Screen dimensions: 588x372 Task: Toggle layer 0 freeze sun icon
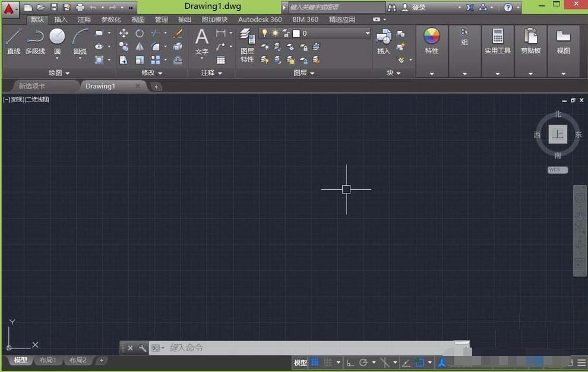(275, 33)
